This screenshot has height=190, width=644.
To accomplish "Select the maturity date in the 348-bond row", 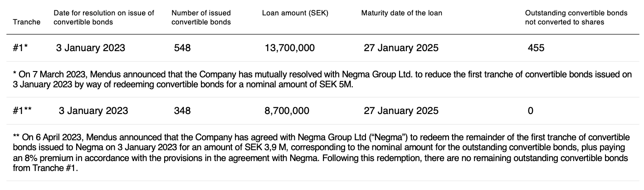I will [x=401, y=110].
